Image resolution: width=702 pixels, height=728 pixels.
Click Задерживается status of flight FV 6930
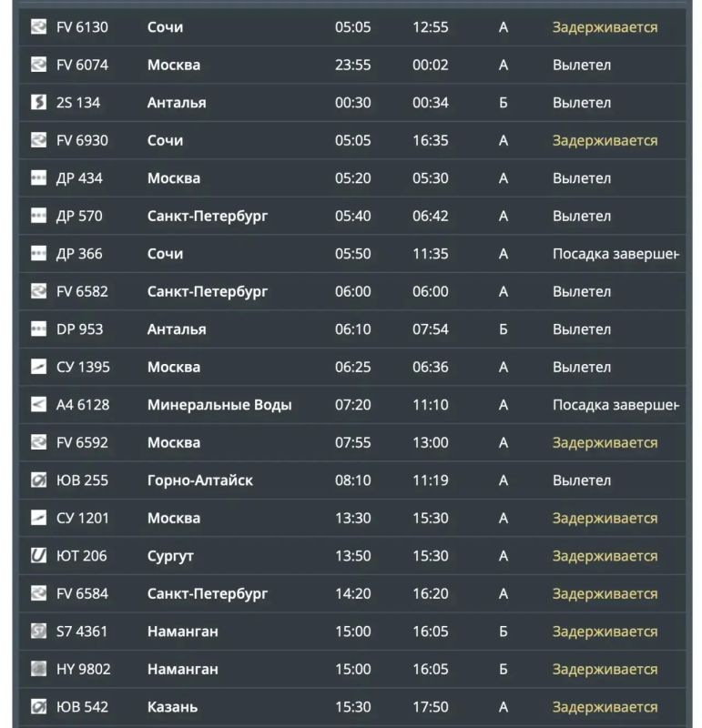605,140
